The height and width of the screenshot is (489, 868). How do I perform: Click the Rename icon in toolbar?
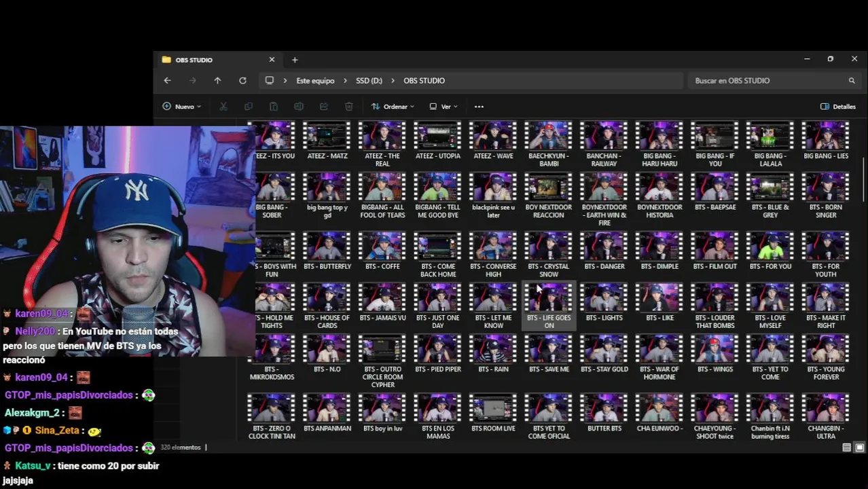(x=298, y=107)
